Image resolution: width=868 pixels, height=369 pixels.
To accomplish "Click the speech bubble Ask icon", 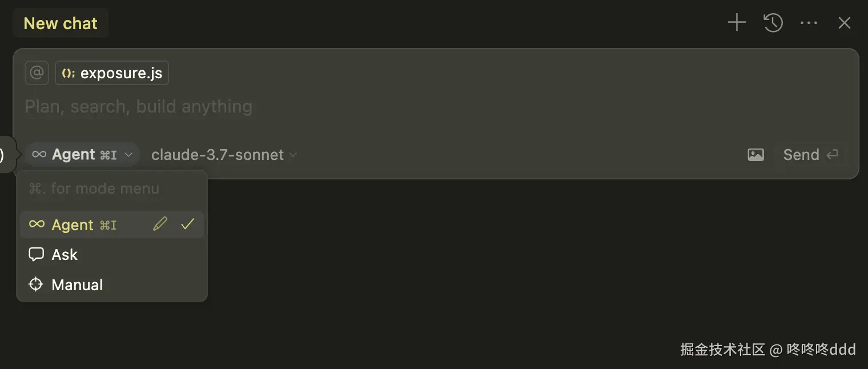I will click(x=36, y=255).
